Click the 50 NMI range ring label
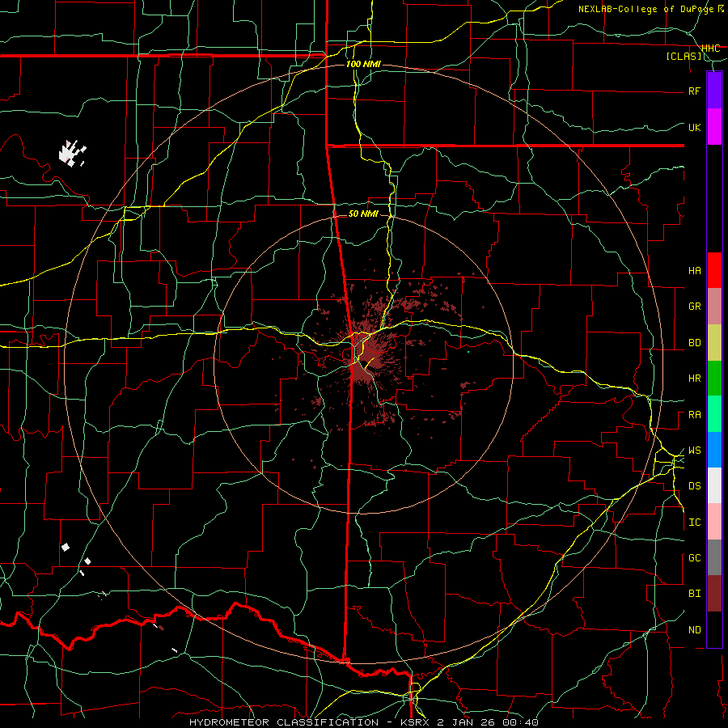Viewport: 728px width, 728px height. (363, 214)
